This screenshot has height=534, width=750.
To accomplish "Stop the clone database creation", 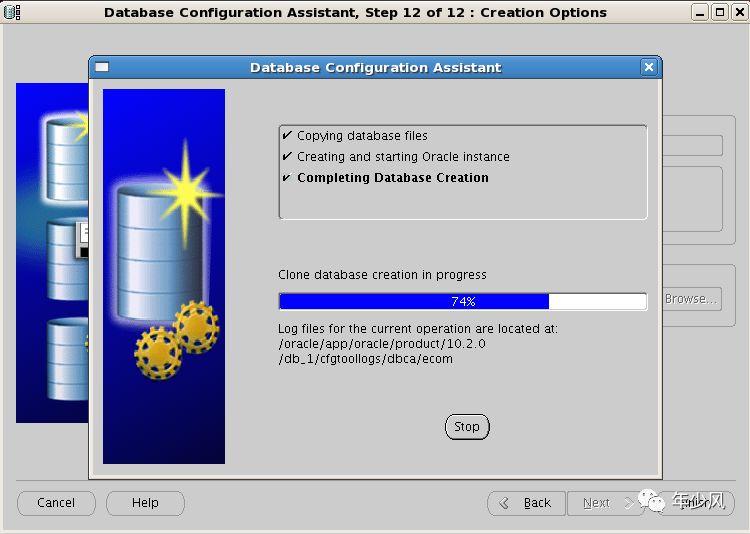I will [x=467, y=426].
